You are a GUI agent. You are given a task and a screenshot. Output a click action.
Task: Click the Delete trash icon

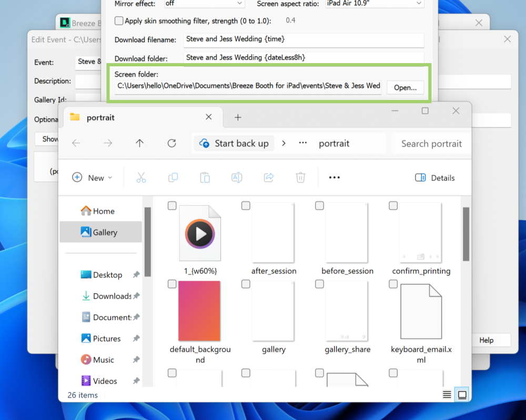tap(300, 177)
